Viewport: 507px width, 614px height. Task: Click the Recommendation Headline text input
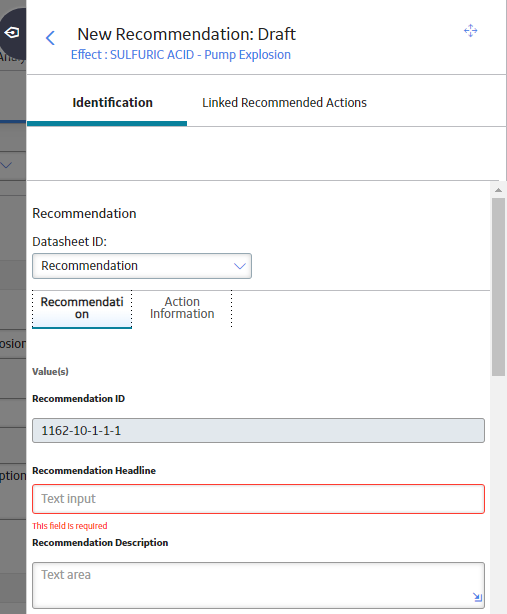(x=258, y=499)
